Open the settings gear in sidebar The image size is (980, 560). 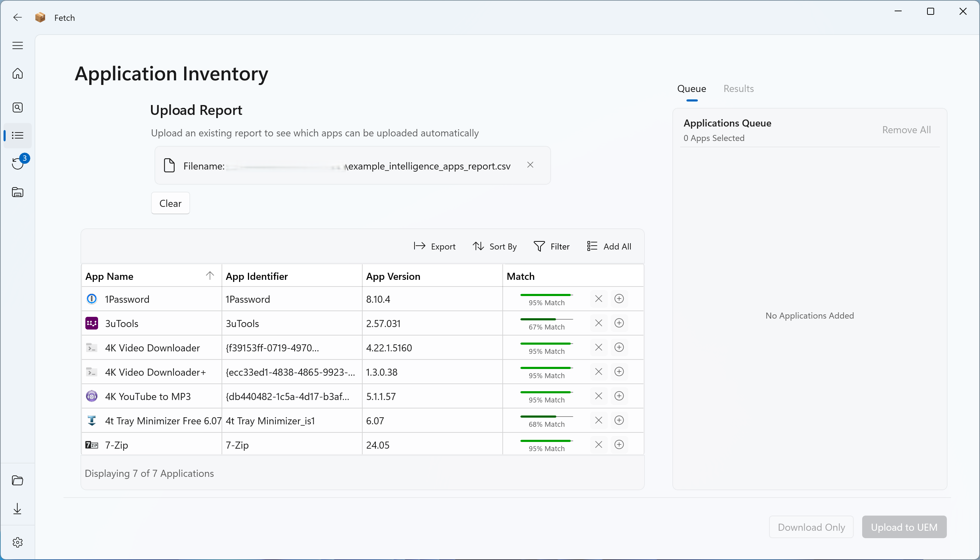coord(18,542)
